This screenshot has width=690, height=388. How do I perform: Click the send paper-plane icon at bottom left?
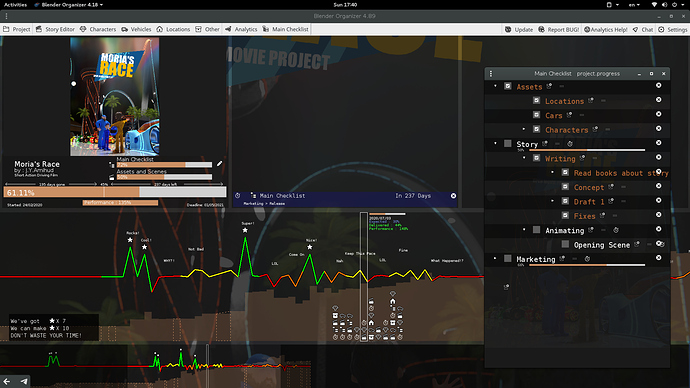pos(24,381)
